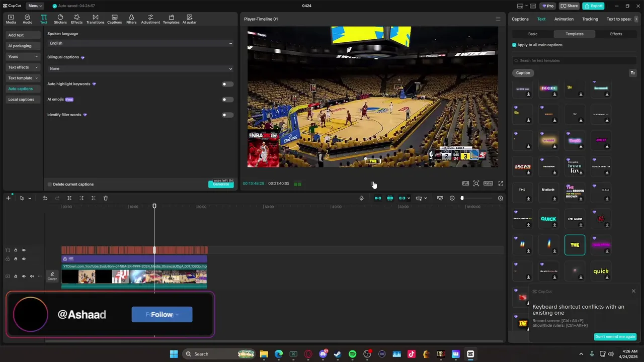The image size is (644, 362).
Task: Switch to the Captions inspector tab
Action: (x=520, y=19)
